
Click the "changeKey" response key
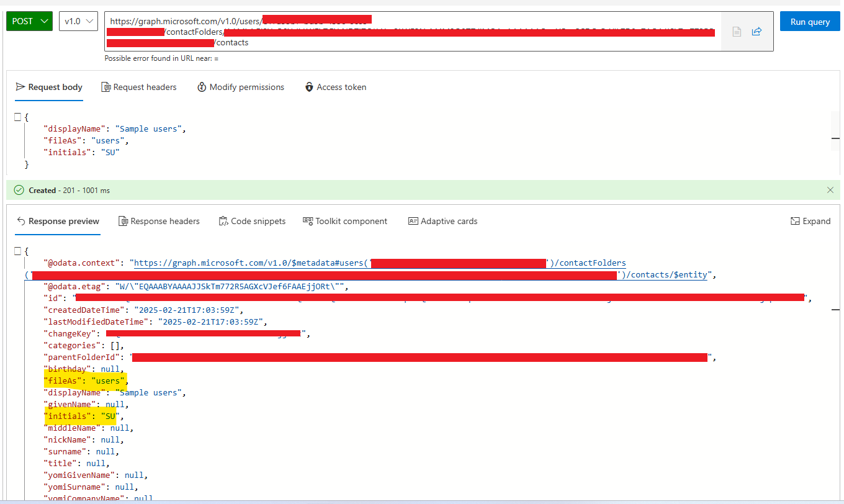pos(70,333)
